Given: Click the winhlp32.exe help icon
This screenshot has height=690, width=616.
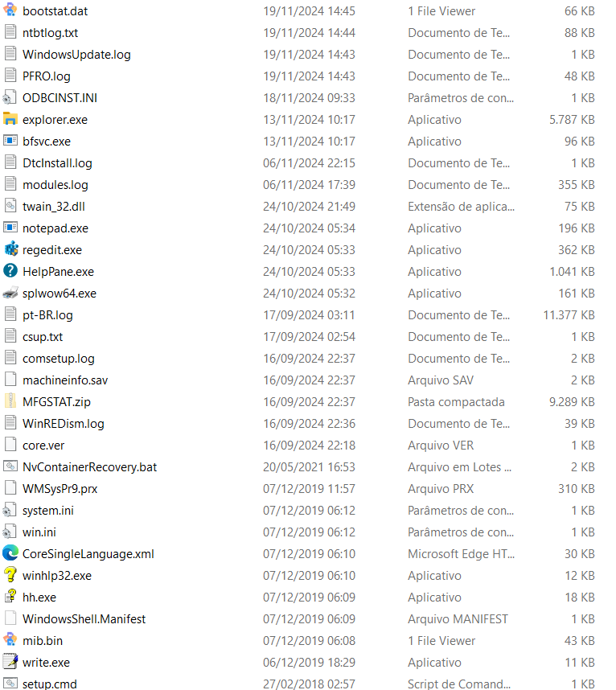Looking at the screenshot, I should click(10, 575).
